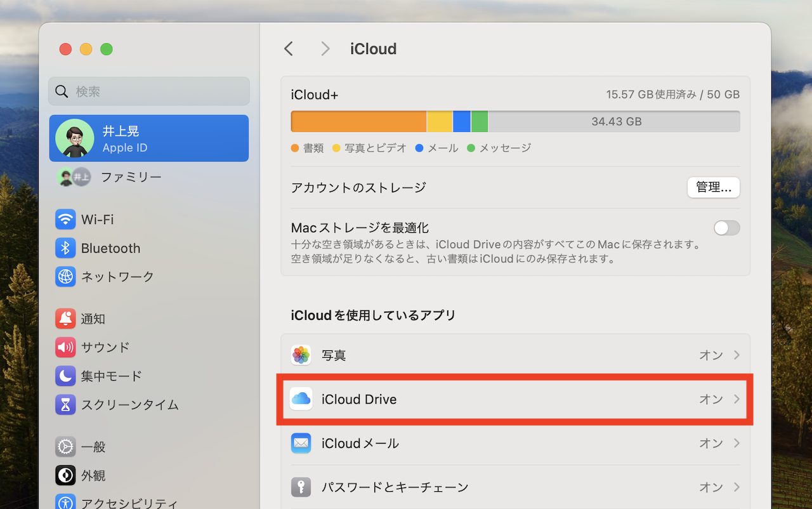812x509 pixels.
Task: Select スクリーンタイム hourglass icon
Action: tap(65, 405)
